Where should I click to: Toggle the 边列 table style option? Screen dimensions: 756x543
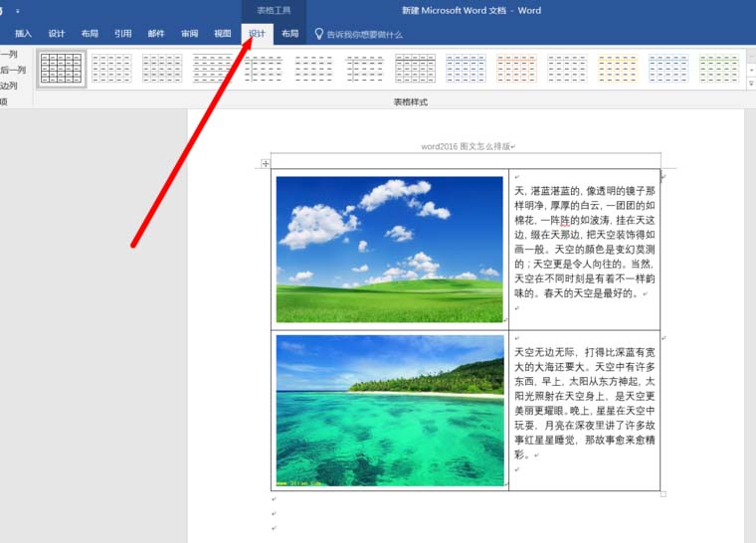(9, 86)
